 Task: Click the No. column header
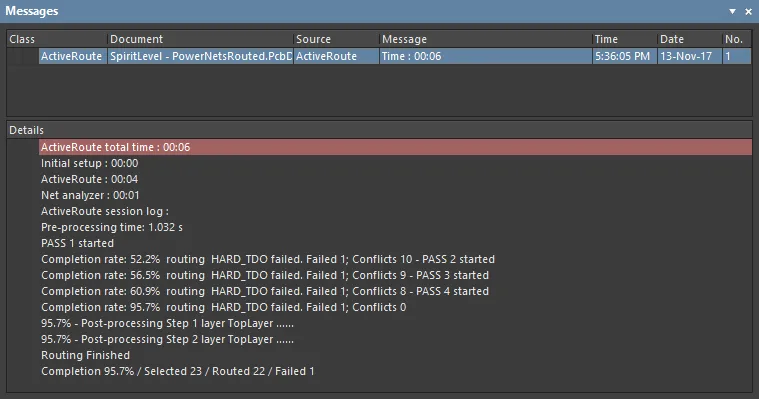[x=737, y=39]
